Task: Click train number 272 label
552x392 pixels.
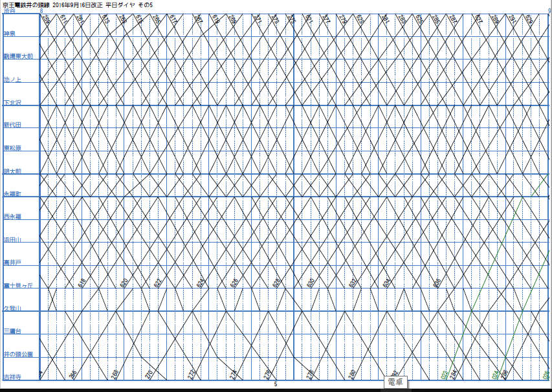Action: click(x=192, y=374)
